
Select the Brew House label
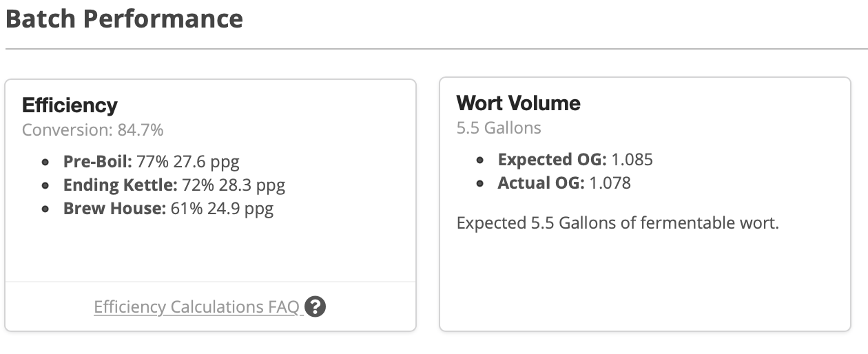(115, 208)
